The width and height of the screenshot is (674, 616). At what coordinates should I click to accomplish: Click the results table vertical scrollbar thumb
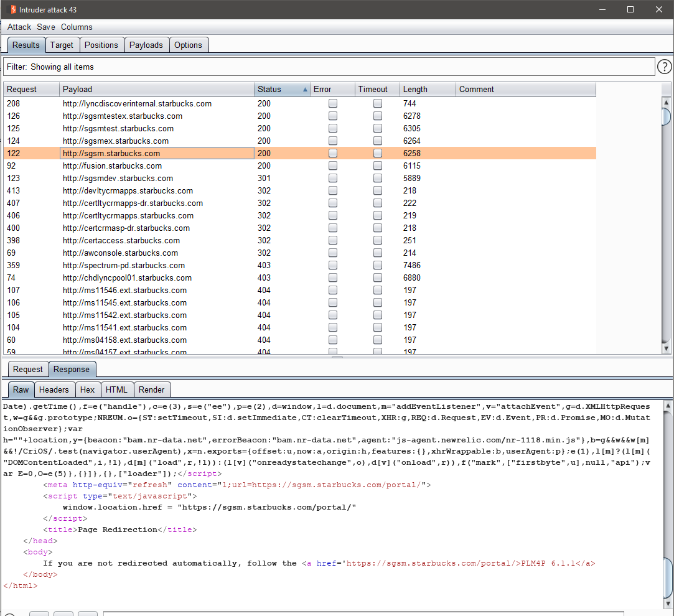(667, 116)
